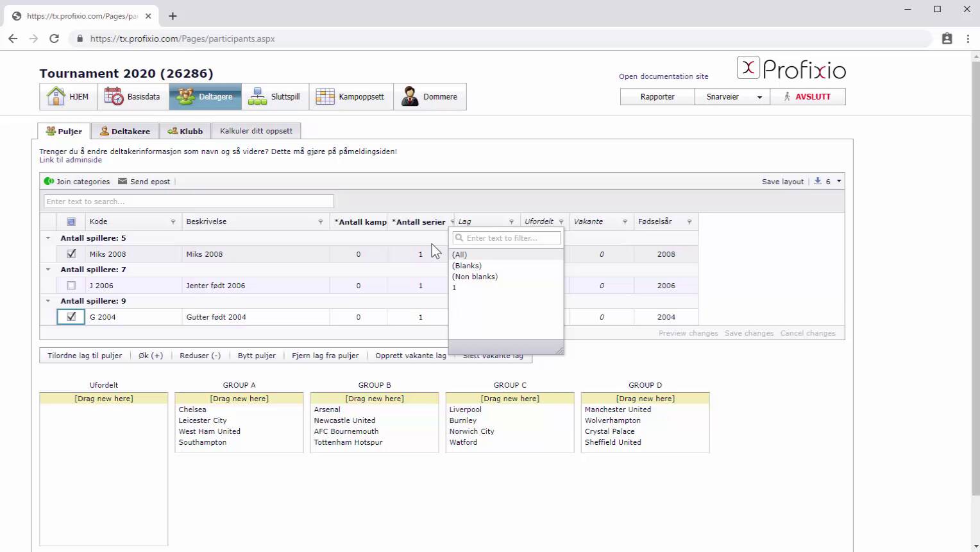This screenshot has width=980, height=552.
Task: Focus the Lag filter text field
Action: pyautogui.click(x=507, y=238)
